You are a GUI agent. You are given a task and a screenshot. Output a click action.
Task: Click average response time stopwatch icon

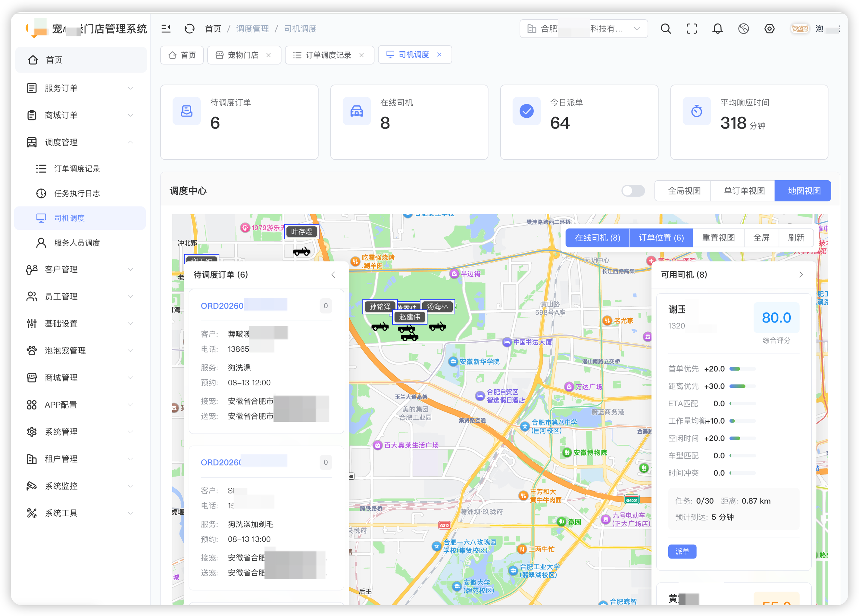tap(696, 111)
